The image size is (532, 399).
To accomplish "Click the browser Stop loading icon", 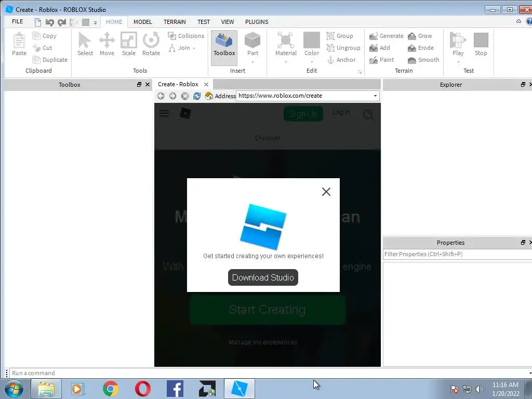I will click(185, 96).
